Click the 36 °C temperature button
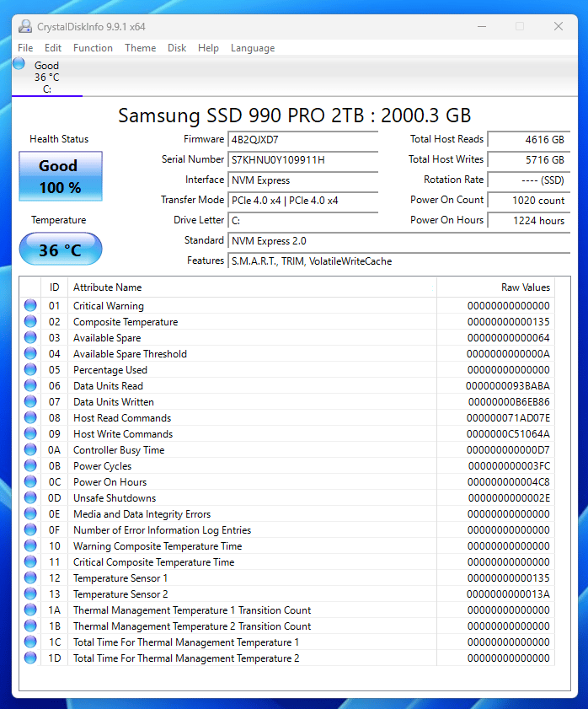 (x=61, y=250)
